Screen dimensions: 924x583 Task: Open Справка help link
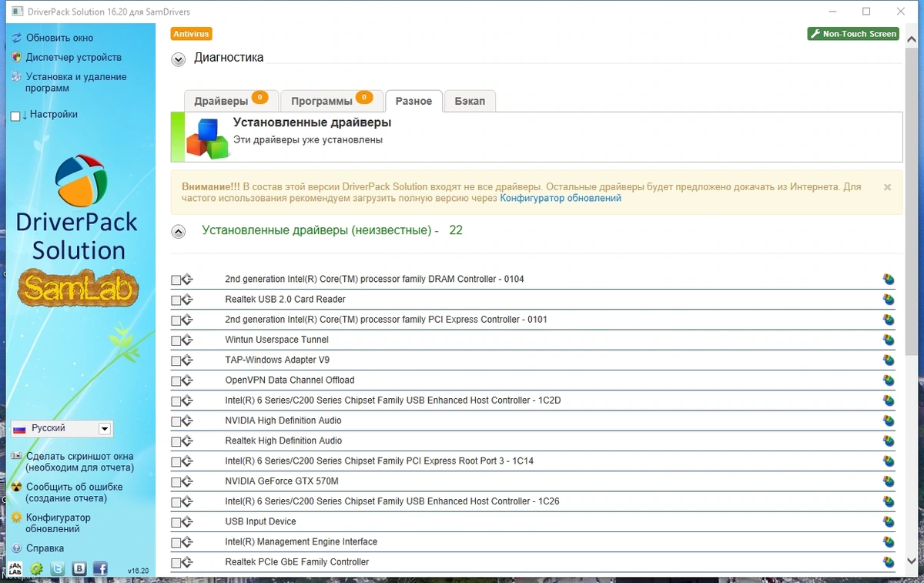click(45, 548)
